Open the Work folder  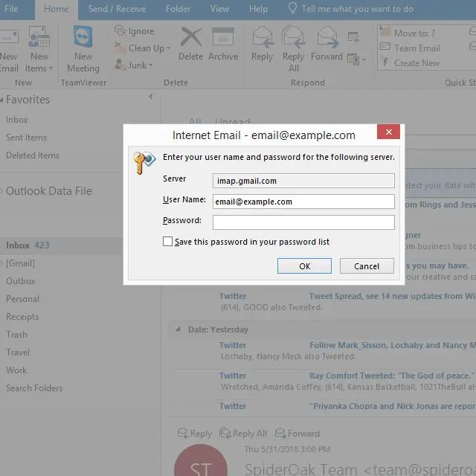16,370
